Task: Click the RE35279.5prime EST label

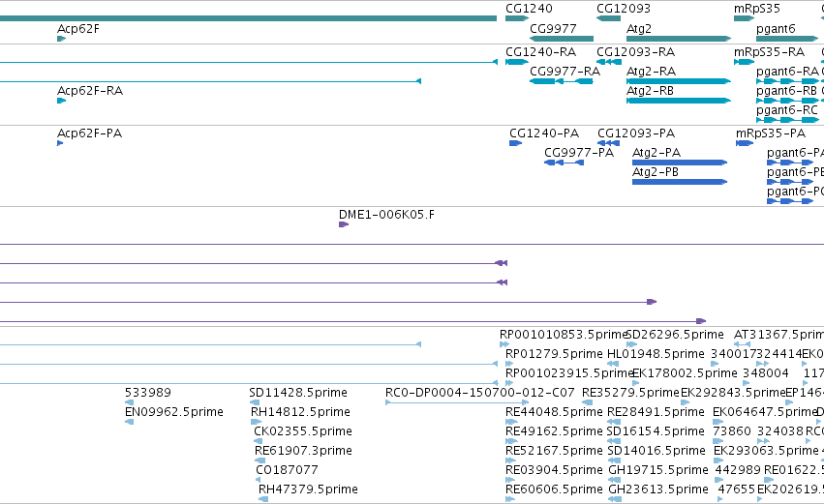Action: click(630, 393)
